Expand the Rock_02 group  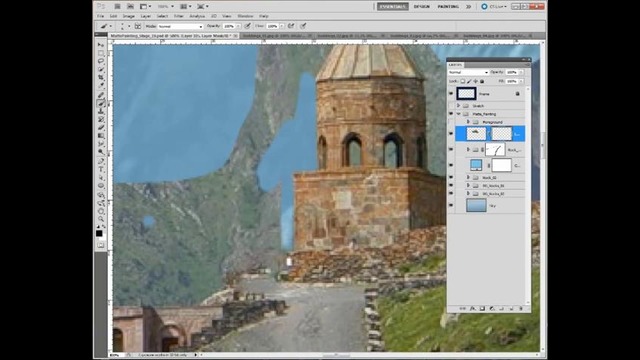pyautogui.click(x=468, y=178)
